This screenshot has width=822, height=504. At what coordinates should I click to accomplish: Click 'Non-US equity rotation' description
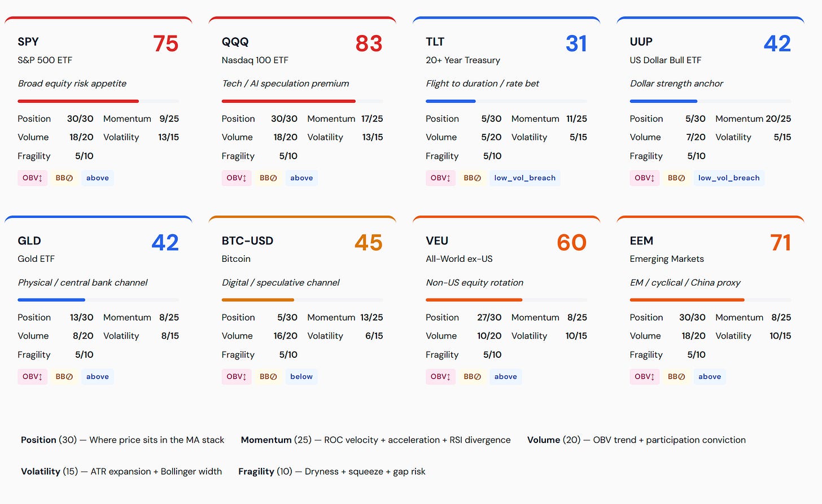click(x=475, y=282)
